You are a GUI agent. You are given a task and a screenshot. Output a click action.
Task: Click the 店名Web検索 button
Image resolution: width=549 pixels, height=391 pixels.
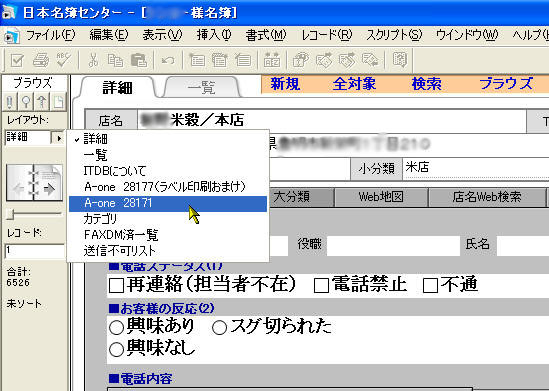pyautogui.click(x=487, y=197)
